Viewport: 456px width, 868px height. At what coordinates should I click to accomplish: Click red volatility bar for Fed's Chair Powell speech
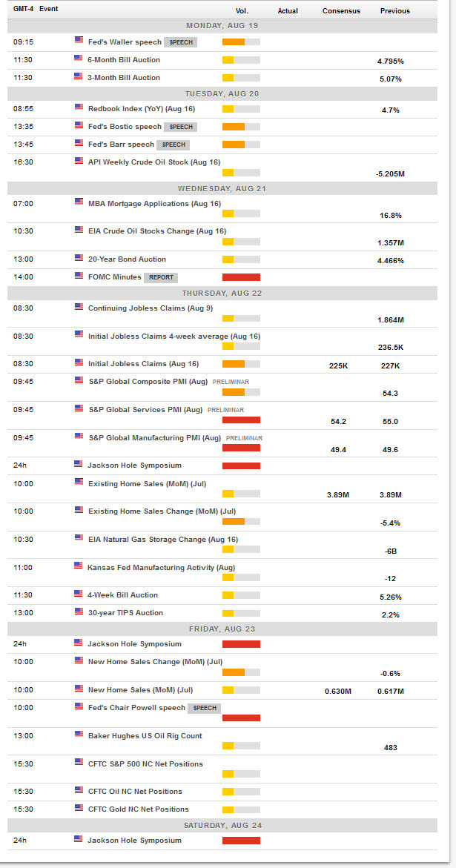pos(241,718)
